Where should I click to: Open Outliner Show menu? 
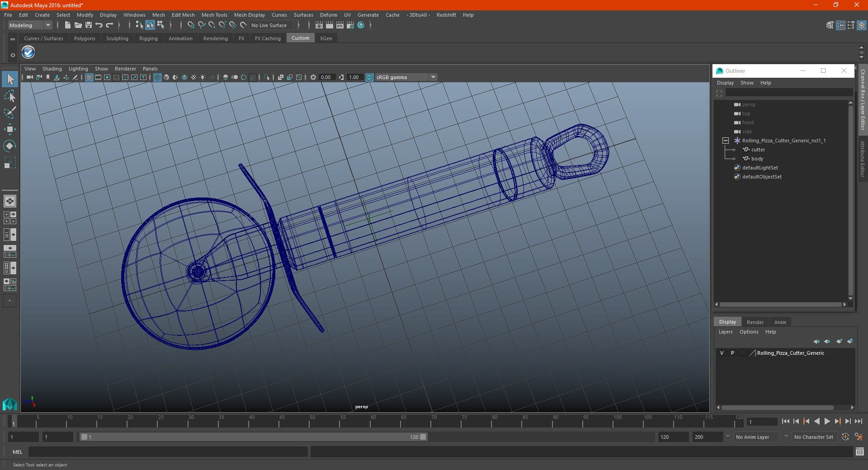pos(747,83)
